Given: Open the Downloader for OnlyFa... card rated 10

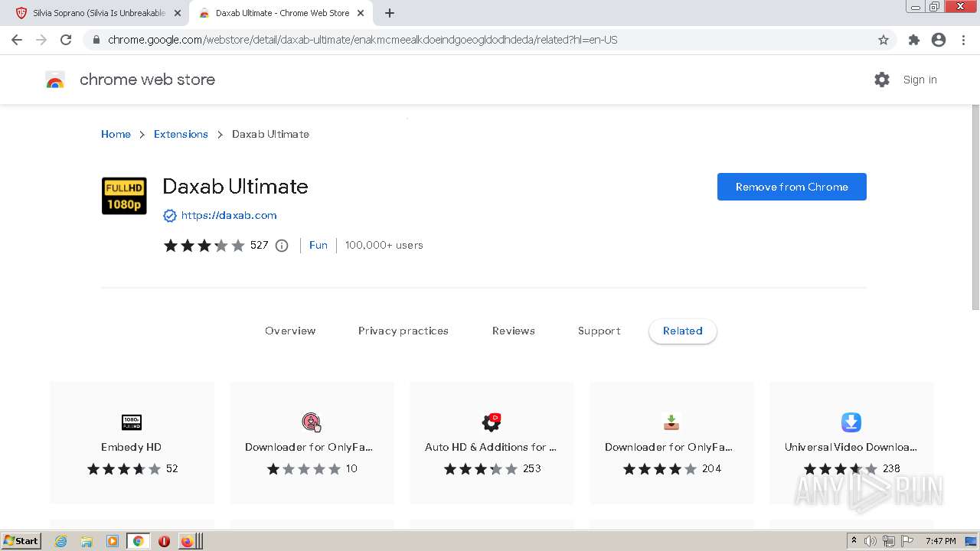Looking at the screenshot, I should point(312,443).
